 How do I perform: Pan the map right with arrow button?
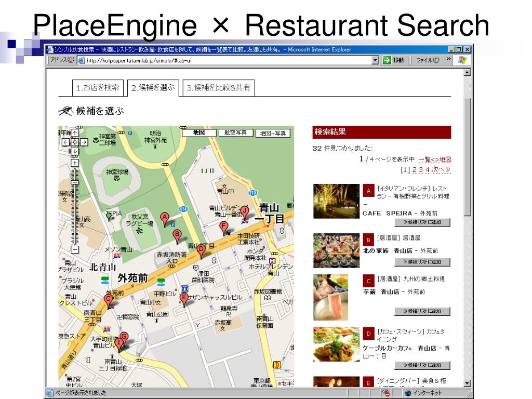click(x=84, y=142)
